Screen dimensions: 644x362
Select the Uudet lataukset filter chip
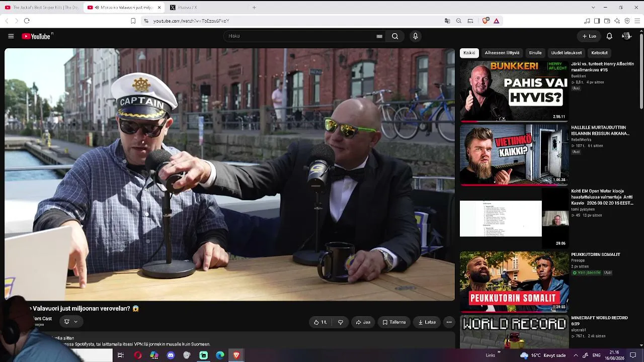[x=567, y=53]
